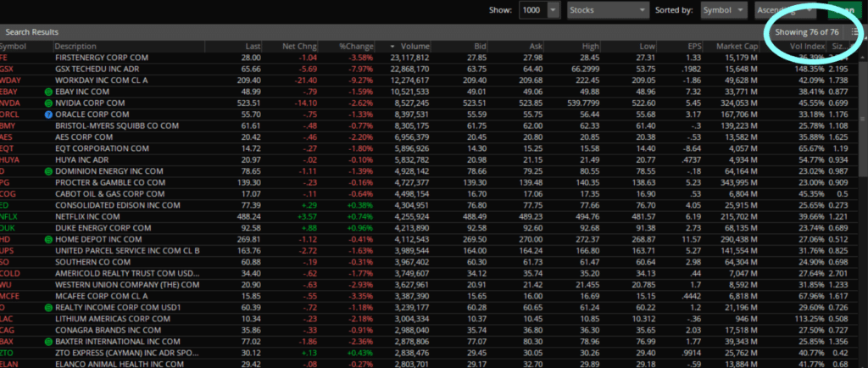Select the AES CORP COM row description

pos(84,137)
